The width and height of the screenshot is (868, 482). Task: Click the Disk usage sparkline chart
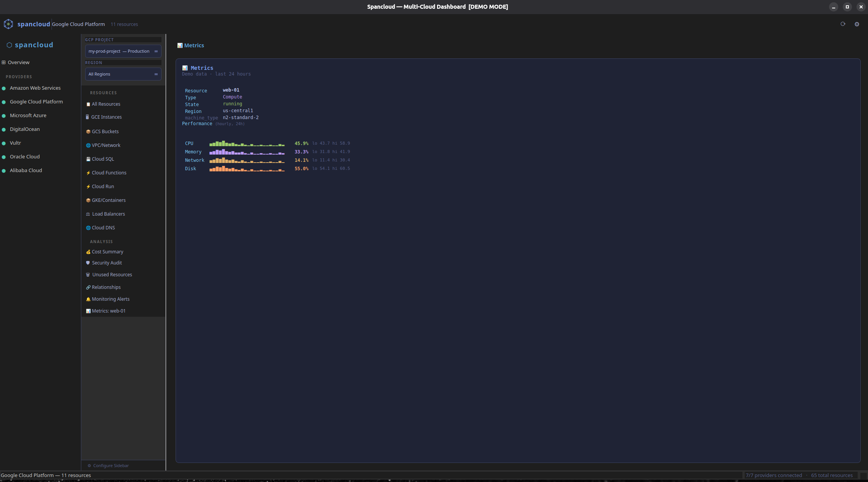pyautogui.click(x=247, y=169)
